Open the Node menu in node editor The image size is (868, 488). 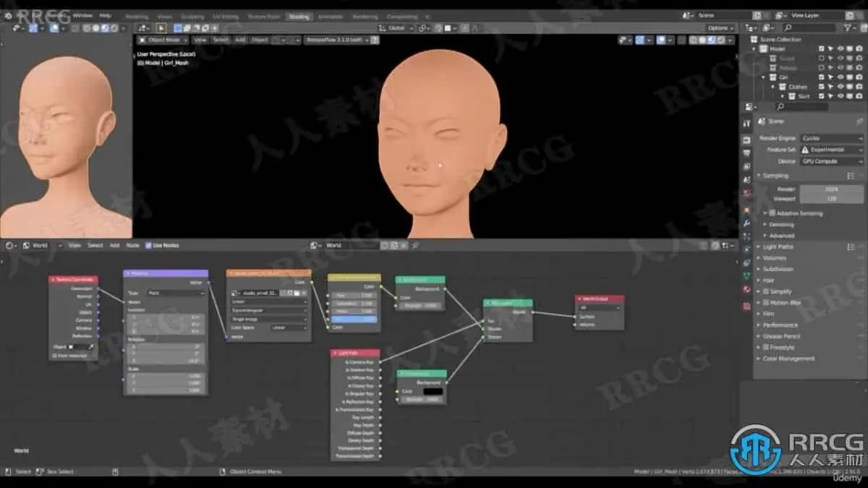coord(132,245)
